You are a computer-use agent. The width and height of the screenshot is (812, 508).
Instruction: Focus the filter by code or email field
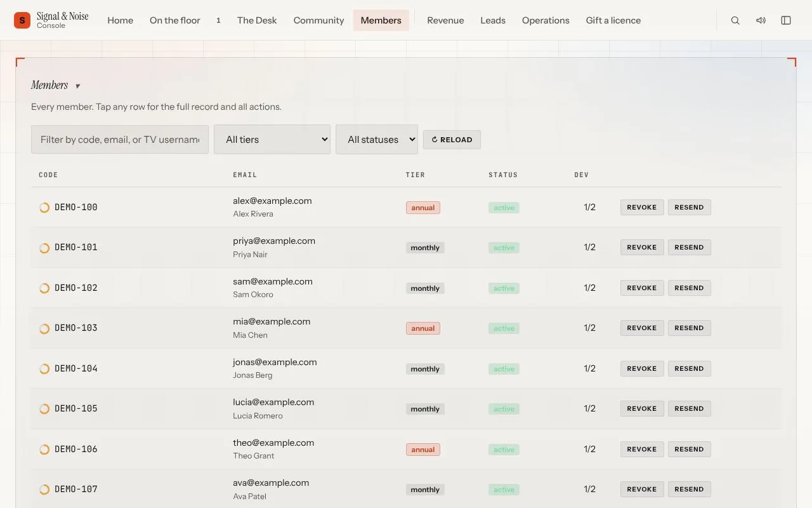pyautogui.click(x=120, y=139)
